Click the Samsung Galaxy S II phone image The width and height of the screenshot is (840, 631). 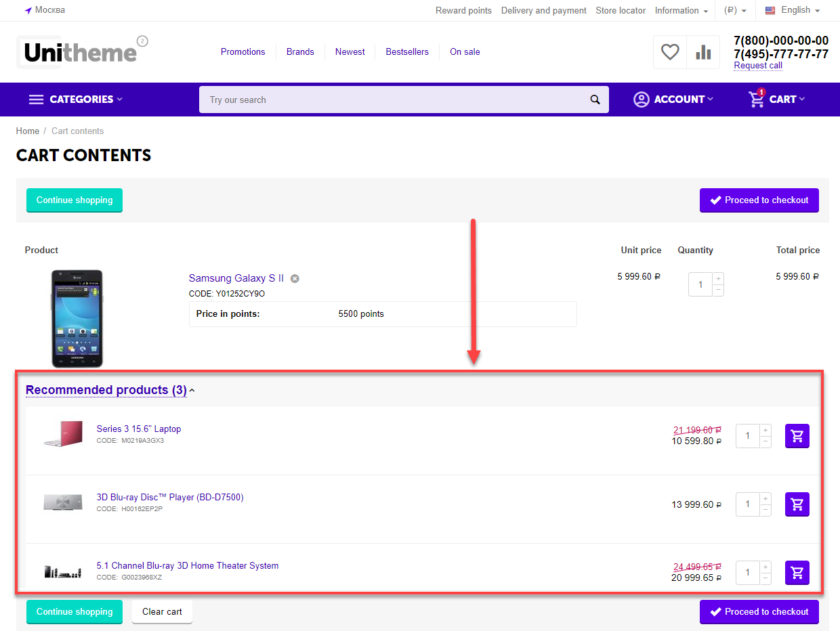[77, 318]
